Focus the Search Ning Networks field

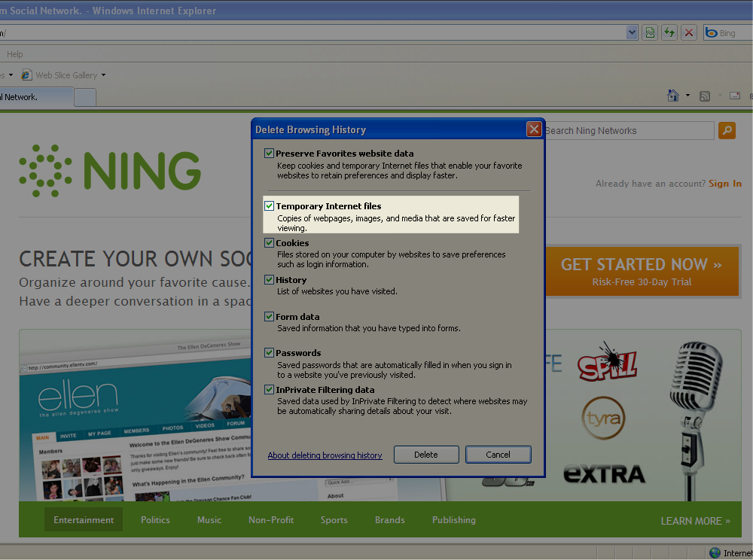[629, 130]
